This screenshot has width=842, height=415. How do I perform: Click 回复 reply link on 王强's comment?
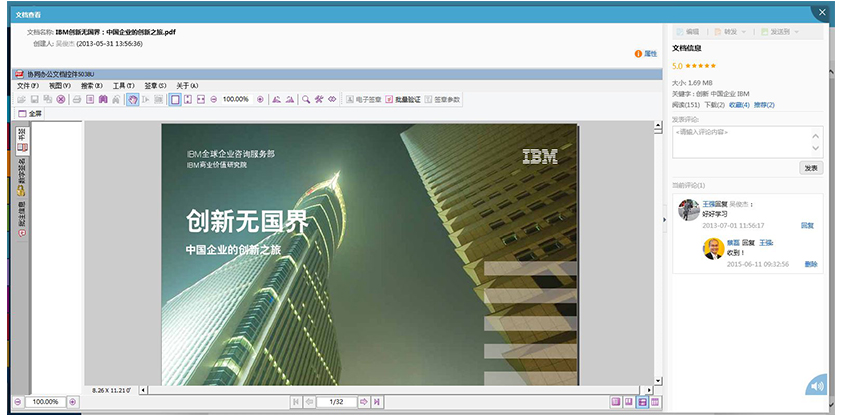[807, 225]
